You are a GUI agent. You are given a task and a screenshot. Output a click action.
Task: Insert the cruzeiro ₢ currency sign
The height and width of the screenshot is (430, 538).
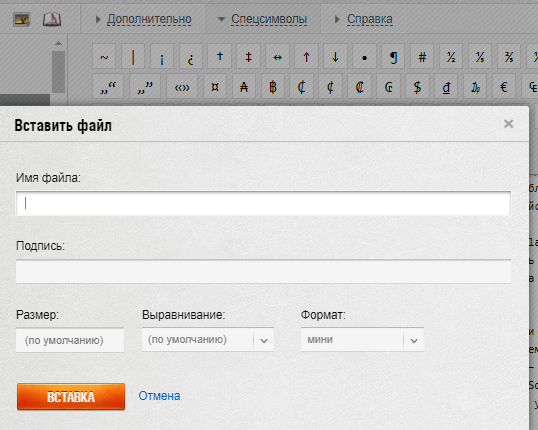(x=388, y=86)
